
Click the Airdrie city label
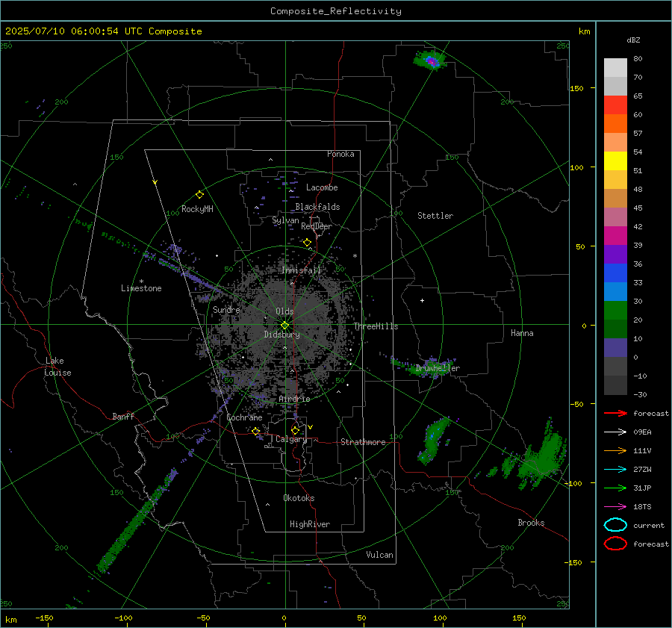[294, 399]
